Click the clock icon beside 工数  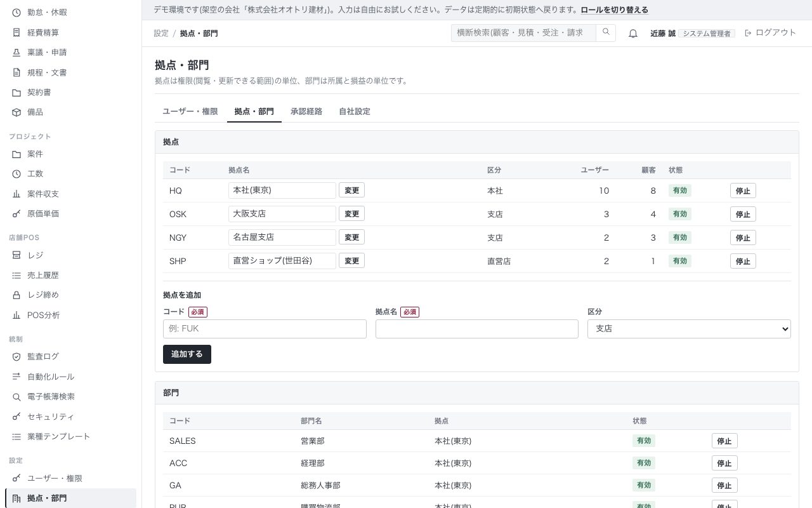click(x=16, y=173)
